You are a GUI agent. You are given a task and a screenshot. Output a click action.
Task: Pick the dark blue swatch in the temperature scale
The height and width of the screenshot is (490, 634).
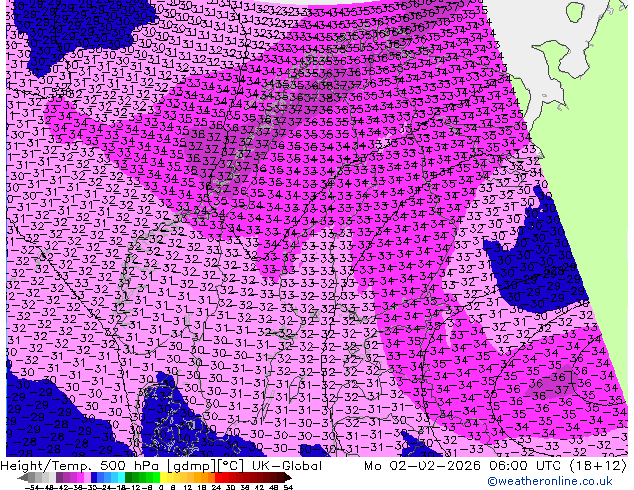(x=94, y=478)
